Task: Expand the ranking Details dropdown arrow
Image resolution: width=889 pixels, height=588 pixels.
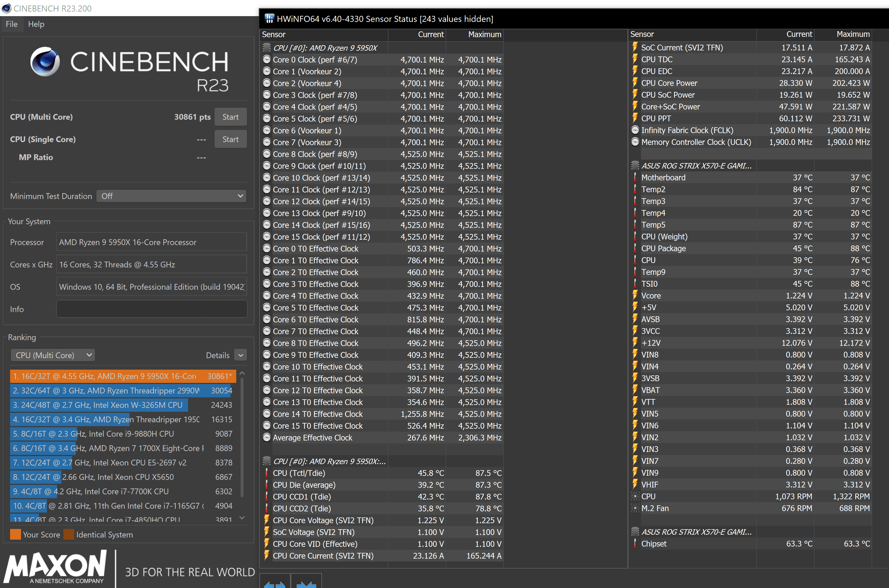Action: [x=241, y=355]
